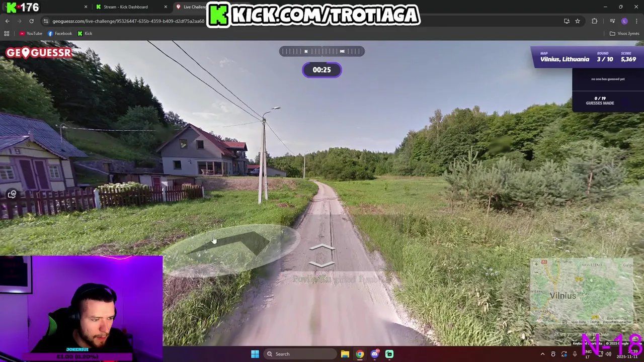Open the Facebook bookmark

point(60,34)
